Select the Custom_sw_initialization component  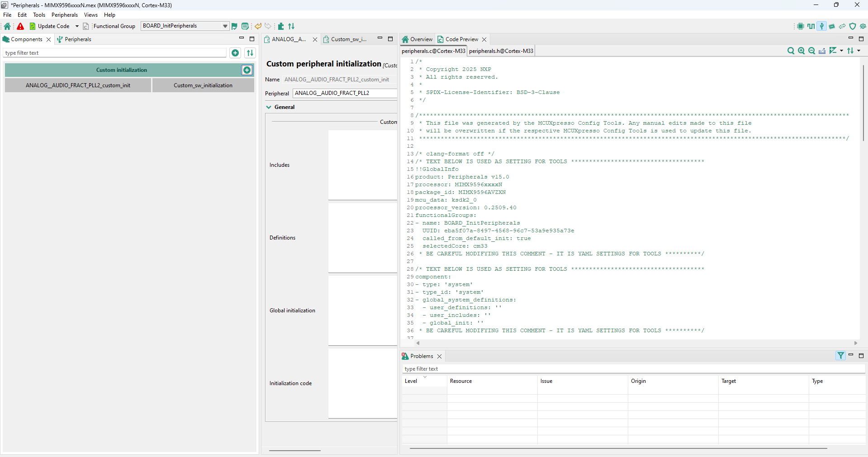point(203,85)
